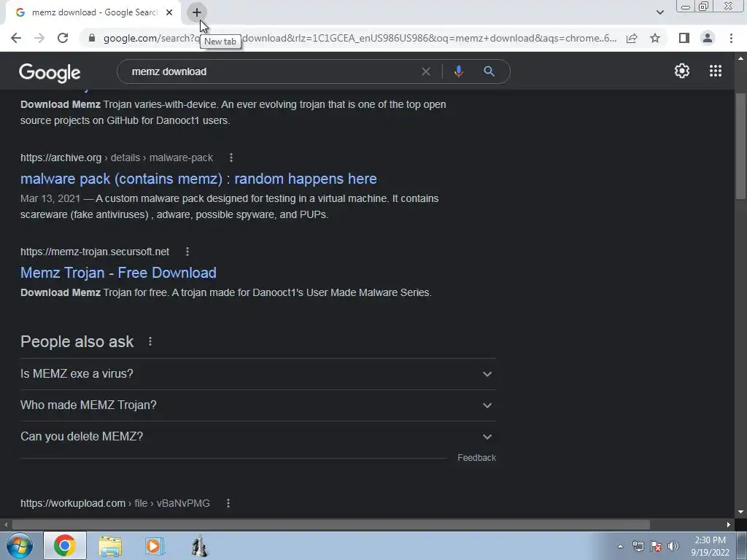Share this page using the share icon

632,38
